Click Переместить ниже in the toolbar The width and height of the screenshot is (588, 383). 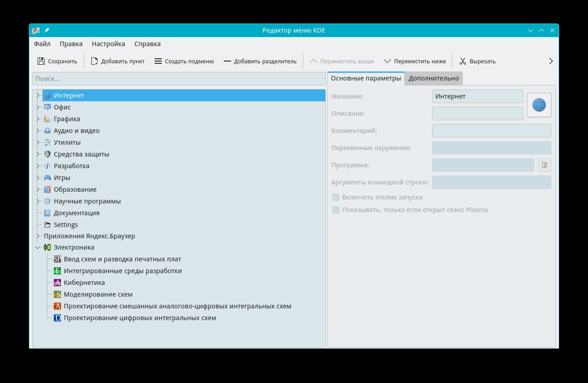[414, 61]
